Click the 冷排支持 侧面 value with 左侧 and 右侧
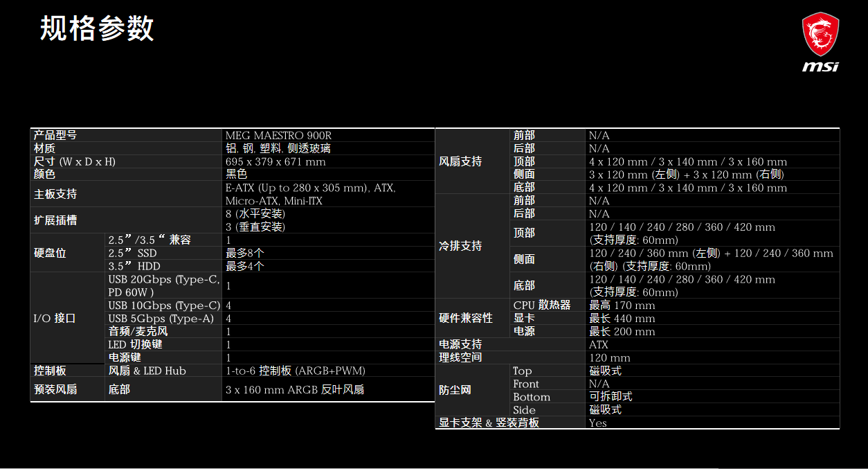The image size is (868, 469). point(712,260)
